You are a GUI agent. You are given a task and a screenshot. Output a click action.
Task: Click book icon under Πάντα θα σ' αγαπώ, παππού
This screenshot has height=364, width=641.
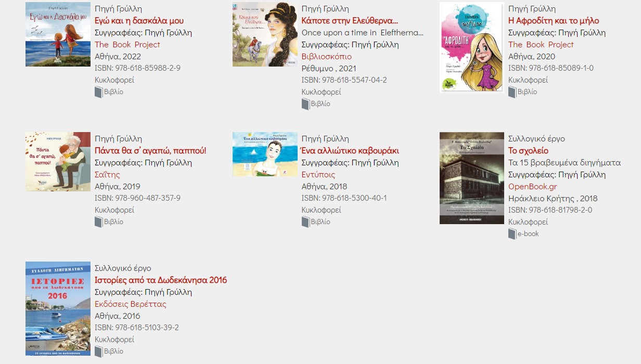98,222
